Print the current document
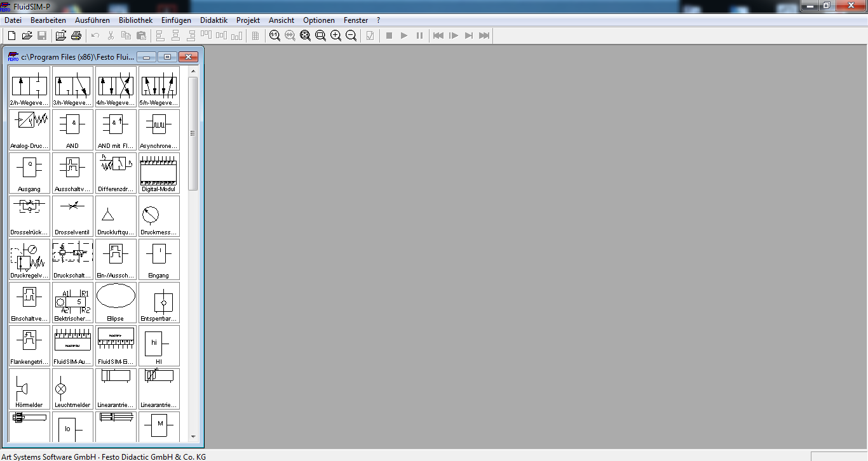This screenshot has width=868, height=461. (x=76, y=36)
